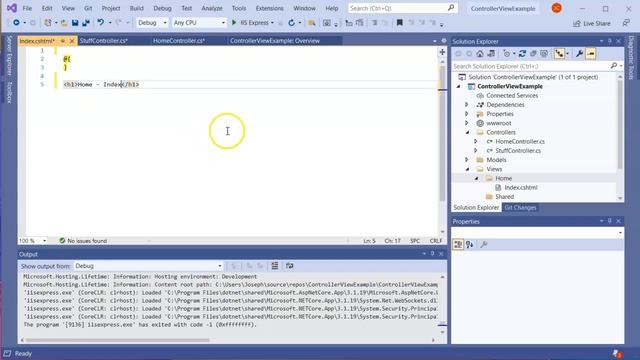The image size is (640, 360).
Task: Select StuffController.cs in Solution Explorer
Action: click(x=518, y=151)
